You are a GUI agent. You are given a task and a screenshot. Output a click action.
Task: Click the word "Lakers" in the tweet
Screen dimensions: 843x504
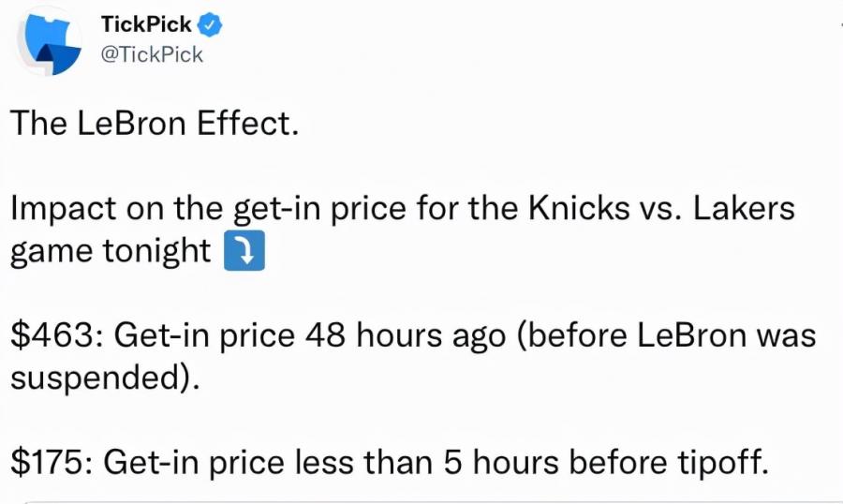(744, 208)
